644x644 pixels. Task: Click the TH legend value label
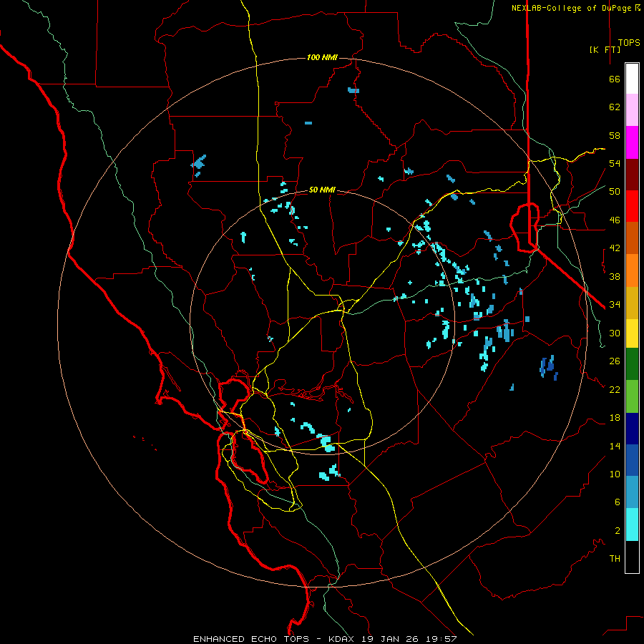[x=615, y=558]
